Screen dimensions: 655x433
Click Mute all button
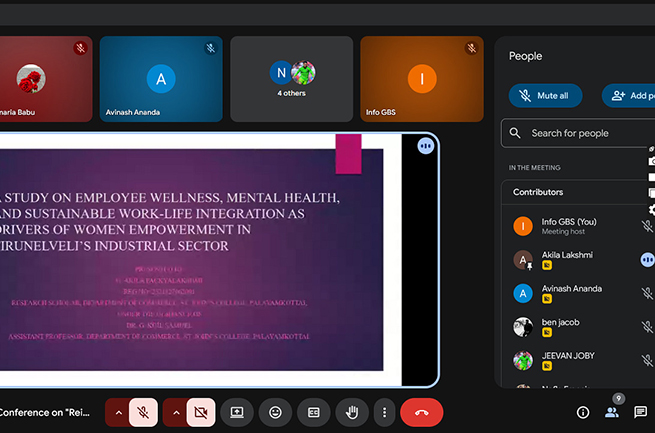coord(545,96)
